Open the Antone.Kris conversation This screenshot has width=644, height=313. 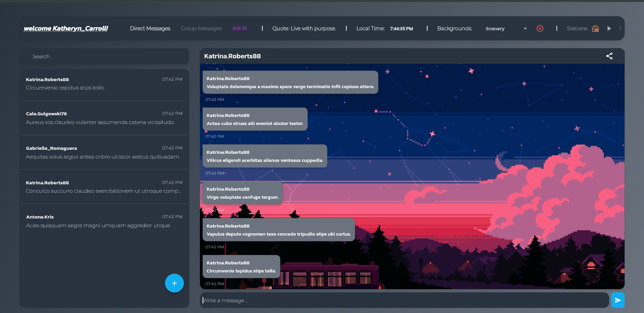(104, 221)
